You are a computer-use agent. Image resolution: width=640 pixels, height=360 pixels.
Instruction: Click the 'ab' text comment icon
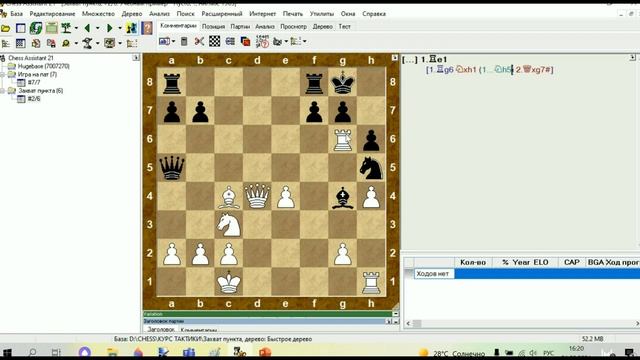tap(164, 41)
